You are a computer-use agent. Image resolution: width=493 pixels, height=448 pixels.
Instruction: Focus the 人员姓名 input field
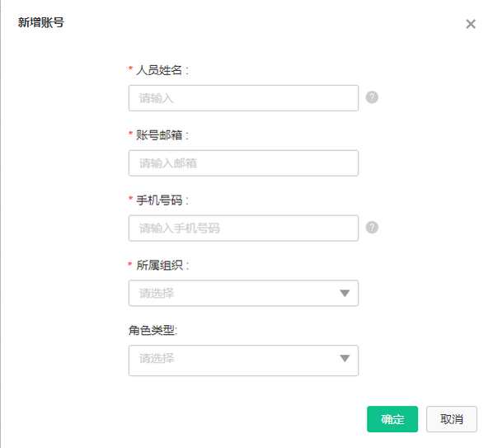pyautogui.click(x=243, y=98)
